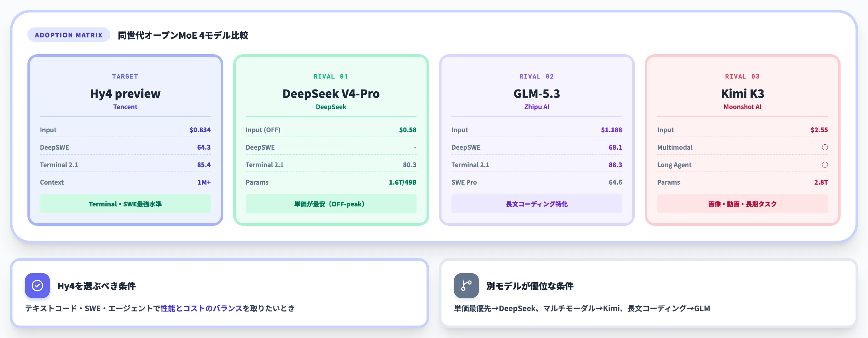Viewport: 868px width, 338px height.
Task: Click the Long Agent circle mark in Kimi K3 card
Action: (x=825, y=165)
